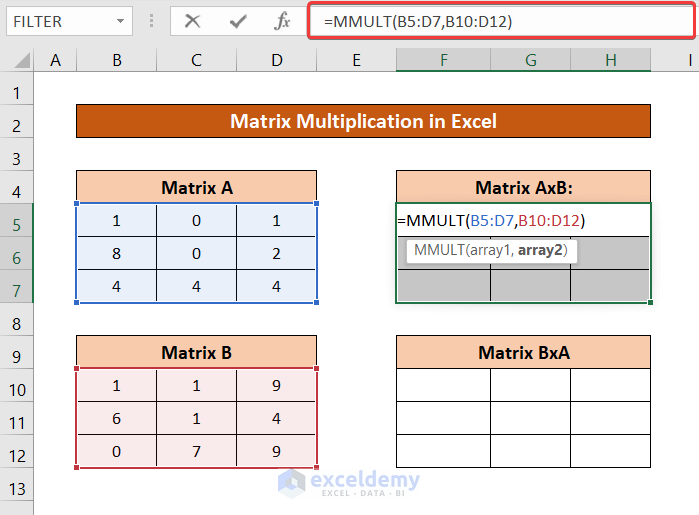
Task: Click the Name Box showing FILTER
Action: 69,21
